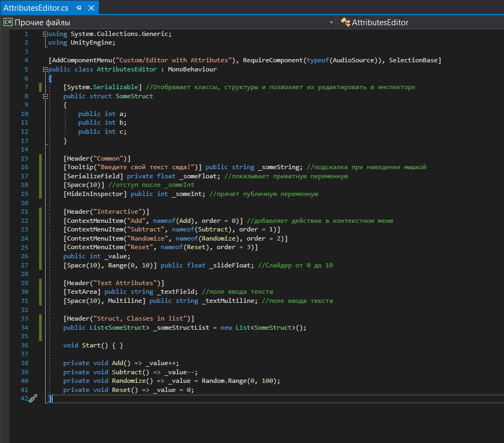Collapse the AttributesEditor class block
Screen dimensions: 504x443
coord(45,69)
